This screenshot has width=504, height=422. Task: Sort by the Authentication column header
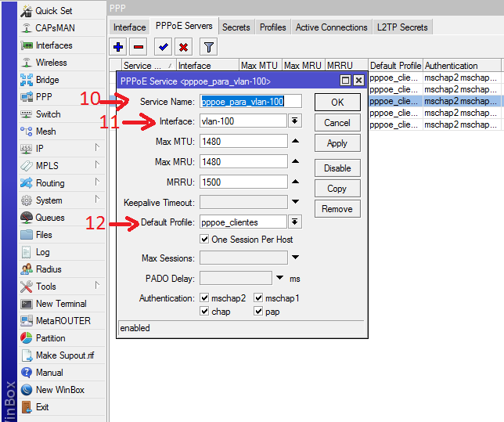coord(462,66)
